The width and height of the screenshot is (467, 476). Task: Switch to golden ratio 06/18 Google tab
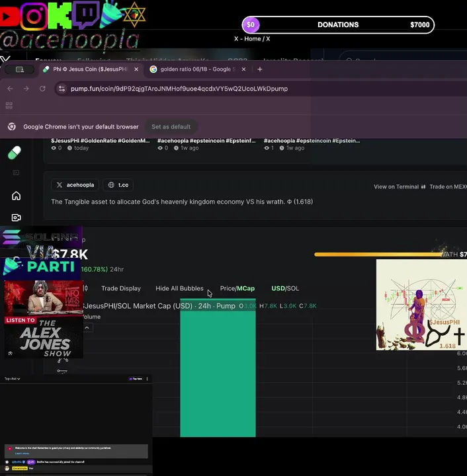point(197,69)
